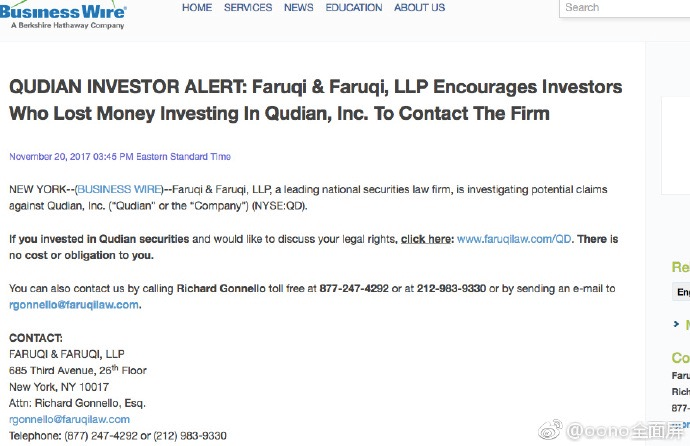The width and height of the screenshot is (690, 446).
Task: Open the BUSINESS WIRE hyperlink in article
Action: 120,190
